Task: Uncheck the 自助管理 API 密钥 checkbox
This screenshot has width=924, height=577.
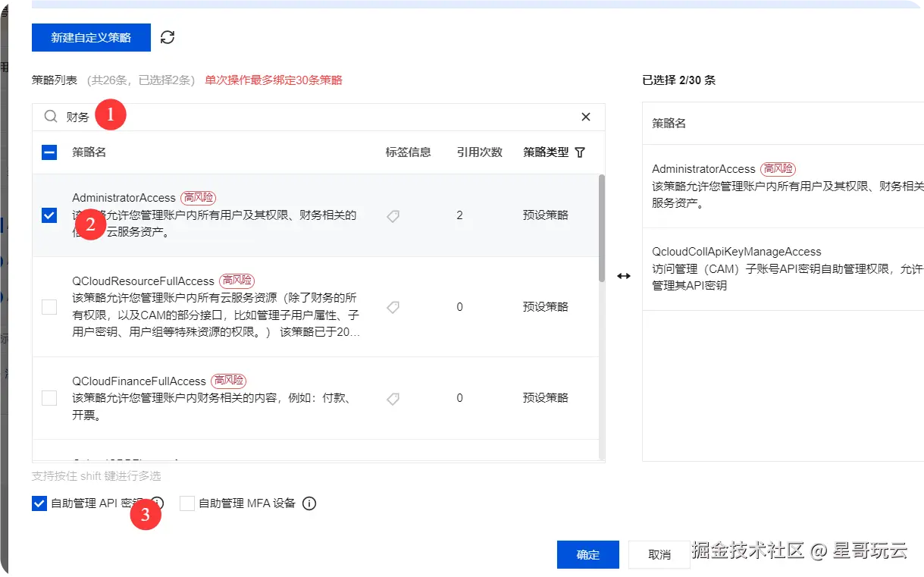Action: 39,503
